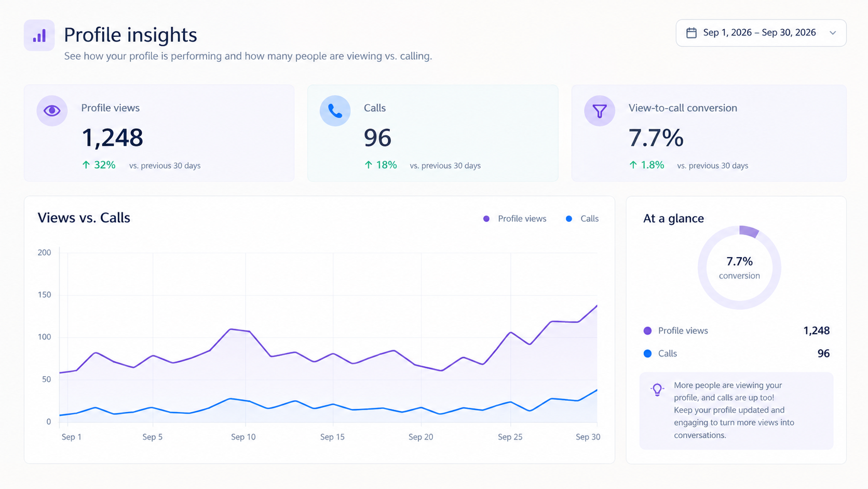868x489 pixels.
Task: Click the green up arrow beside 32%
Action: 86,165
